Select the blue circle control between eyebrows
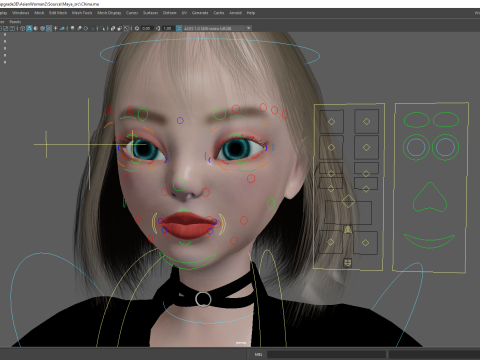 (x=180, y=120)
